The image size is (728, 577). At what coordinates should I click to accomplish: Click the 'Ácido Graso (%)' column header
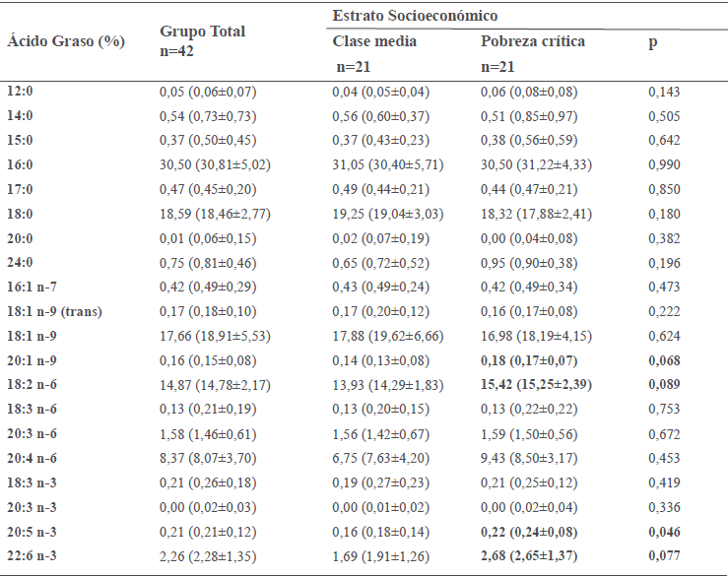66,42
